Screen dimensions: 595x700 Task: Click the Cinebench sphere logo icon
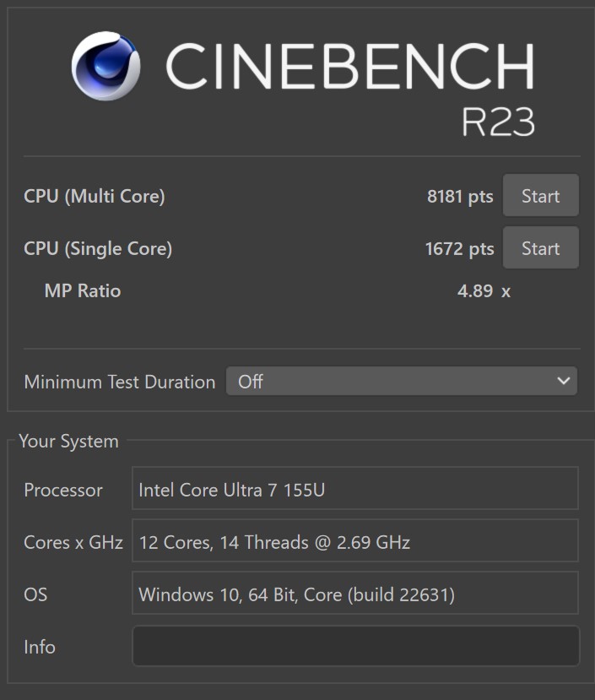coord(105,66)
